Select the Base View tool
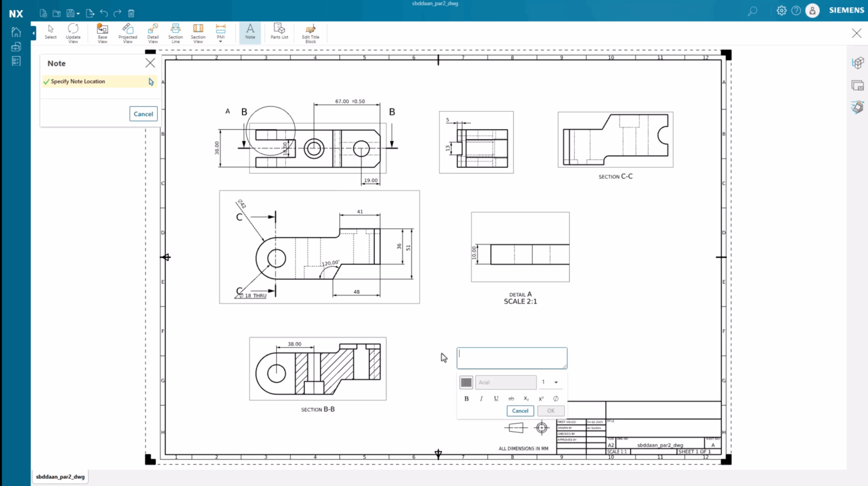The image size is (868, 486). coord(102,33)
